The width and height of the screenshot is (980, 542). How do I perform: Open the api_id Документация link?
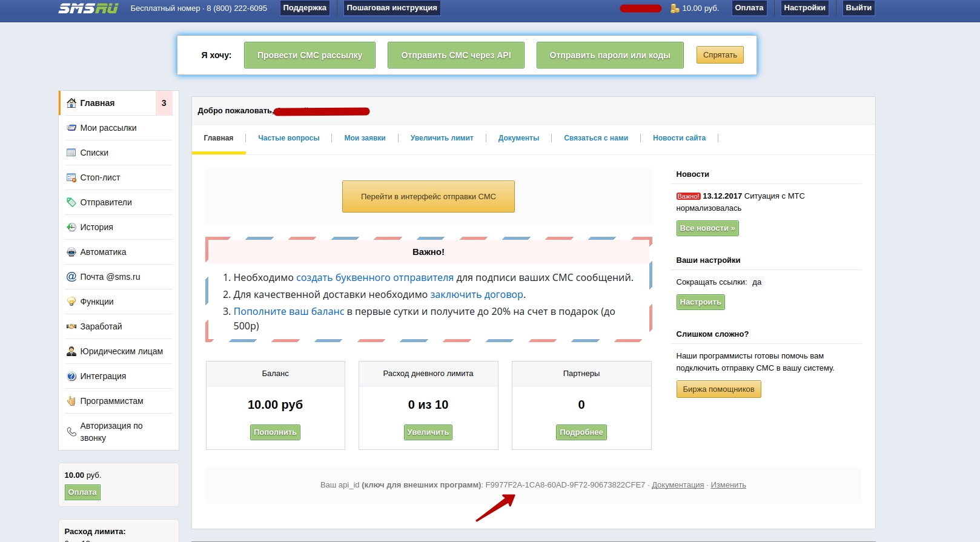pyautogui.click(x=678, y=485)
